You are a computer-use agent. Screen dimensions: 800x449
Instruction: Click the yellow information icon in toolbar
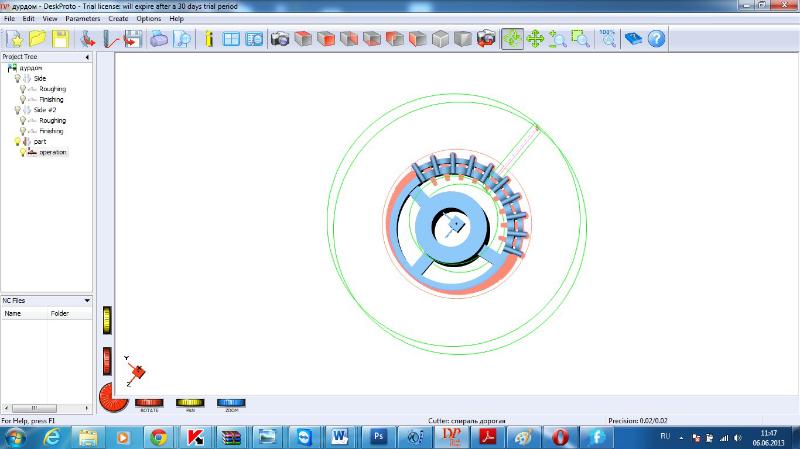(x=208, y=39)
